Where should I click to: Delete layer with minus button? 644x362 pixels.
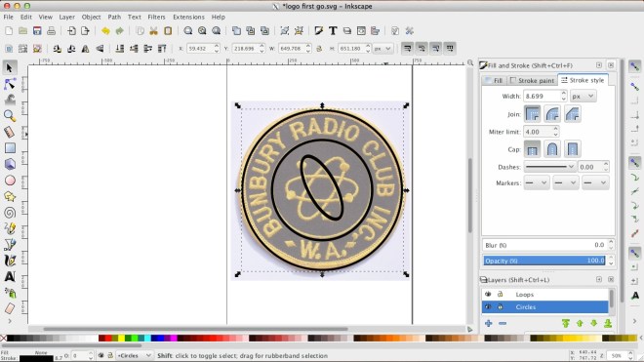pyautogui.click(x=503, y=324)
